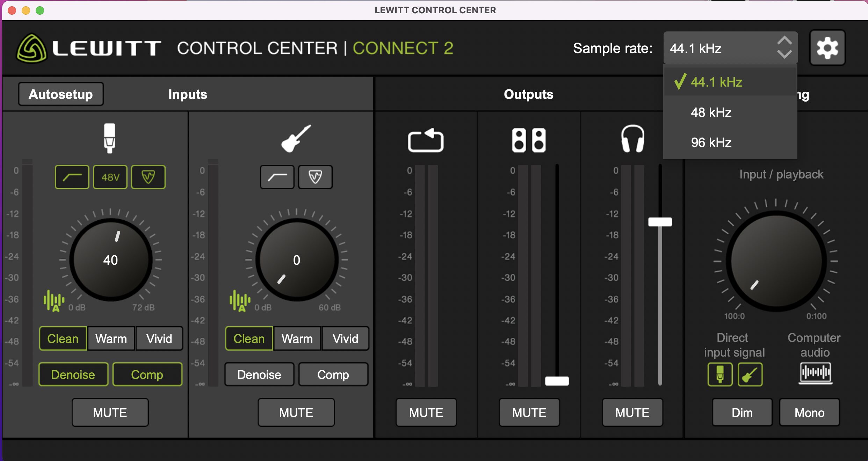
Task: Click the mic gain knob showing 40
Action: point(110,260)
